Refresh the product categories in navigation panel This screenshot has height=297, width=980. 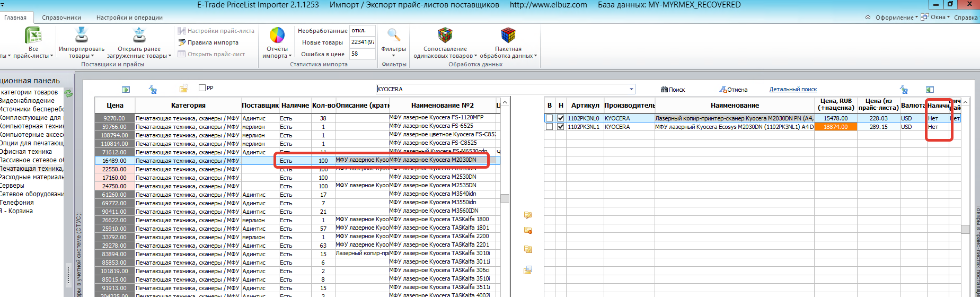68,93
